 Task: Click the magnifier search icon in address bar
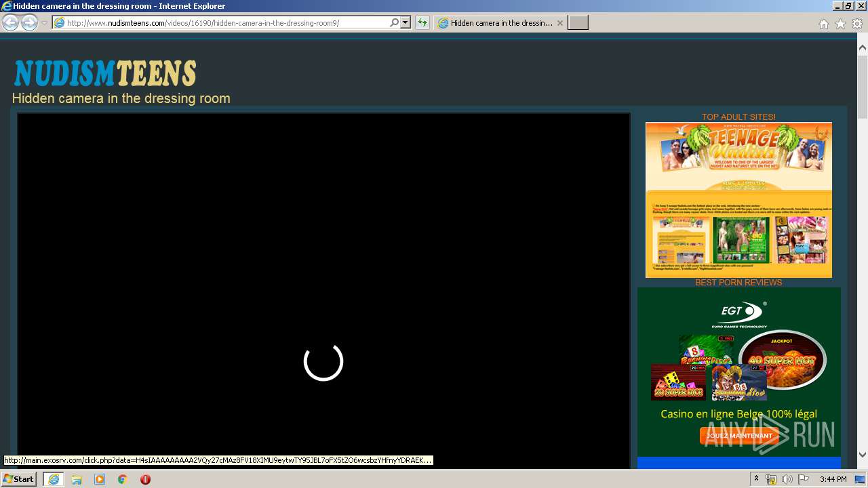tap(394, 23)
